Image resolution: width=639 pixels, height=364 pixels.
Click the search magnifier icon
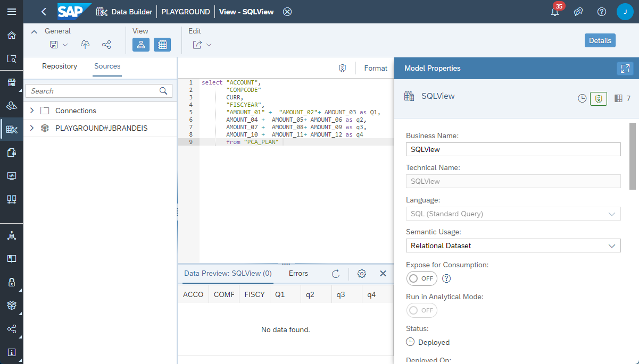click(163, 91)
